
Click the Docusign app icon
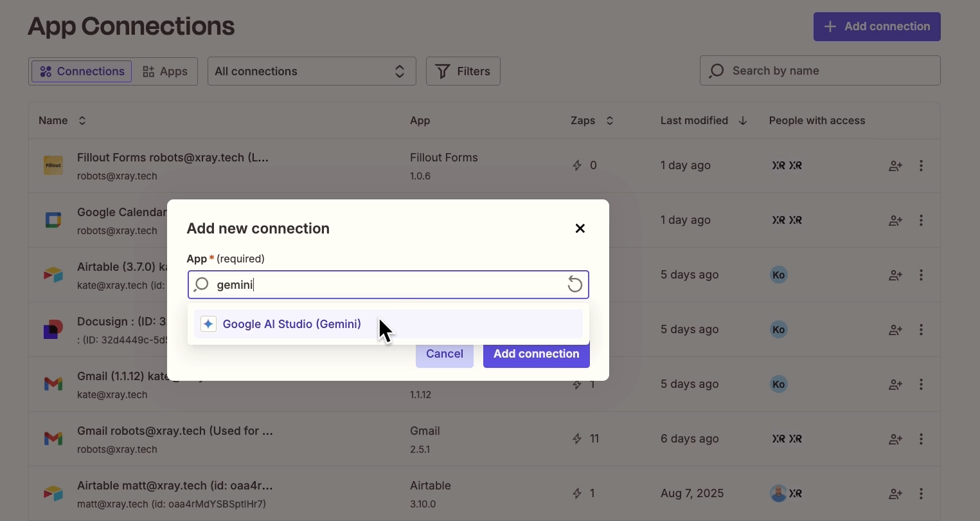click(53, 329)
